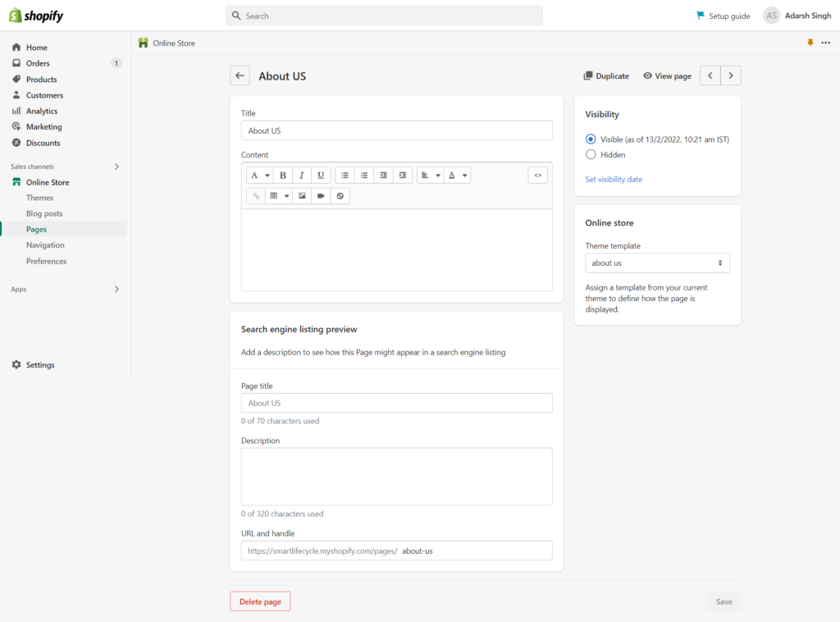Viewport: 840px width, 622px height.
Task: Open text alignment dropdown
Action: (x=430, y=175)
